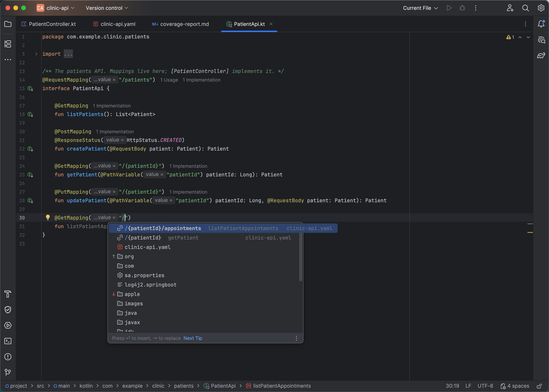Open the Problems tool window icon
The width and height of the screenshot is (549, 392).
pos(8,357)
